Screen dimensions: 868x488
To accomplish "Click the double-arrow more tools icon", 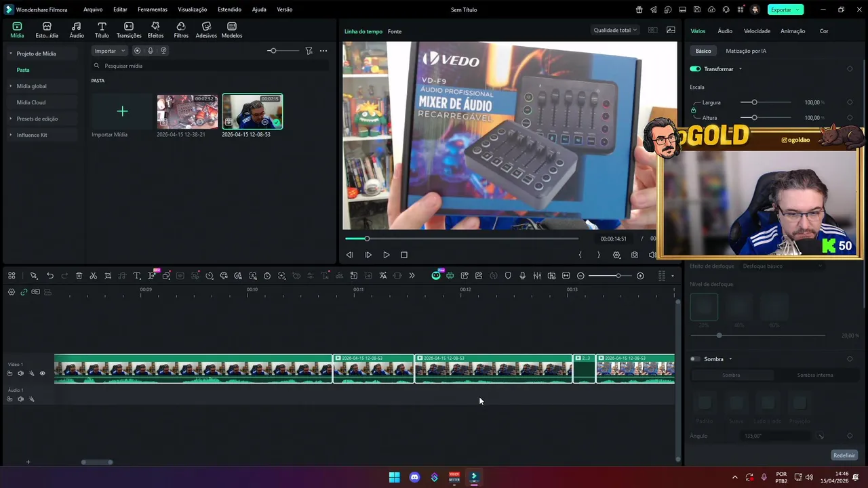I will 412,276.
